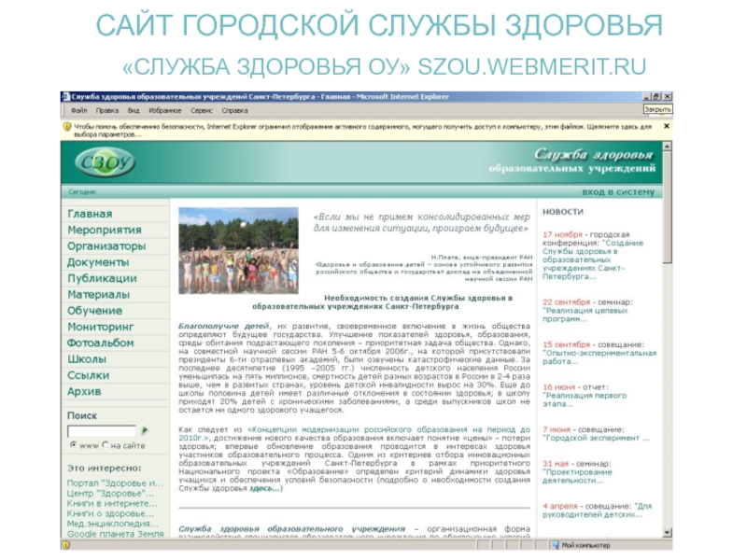This screenshot has width=747, height=560.
Task: Open 15 сентября совещание news item
Action: (x=599, y=353)
